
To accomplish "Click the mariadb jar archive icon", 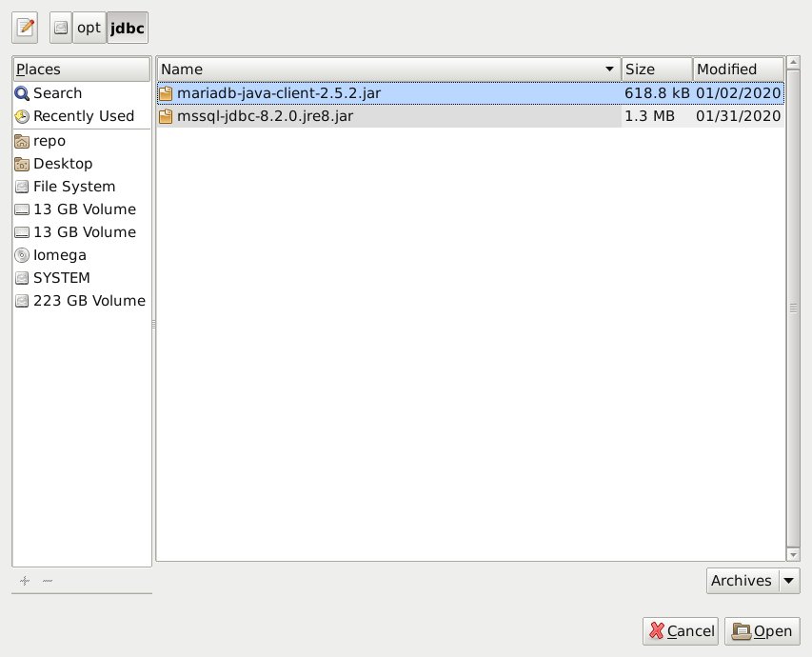I will tap(166, 93).
